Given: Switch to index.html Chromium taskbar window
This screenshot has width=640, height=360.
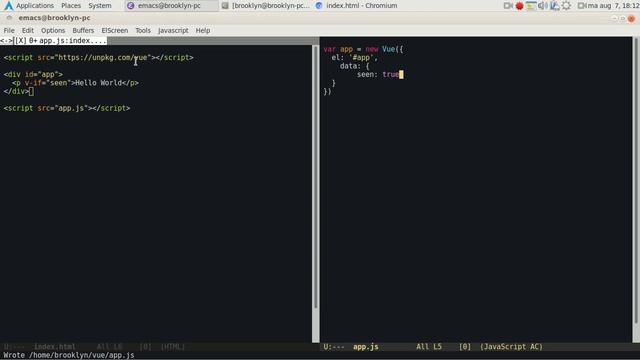Looking at the screenshot, I should pos(357,6).
